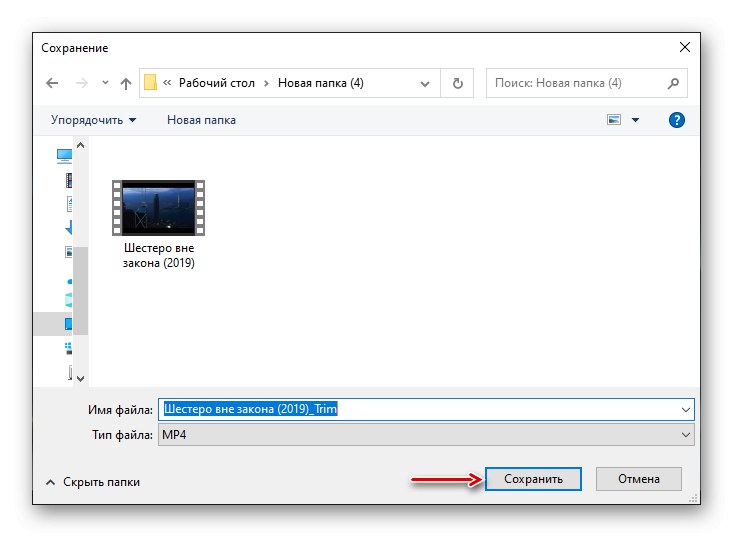Click the yellow folder icon in address bar
This screenshot has height=537, width=733.
[x=150, y=82]
